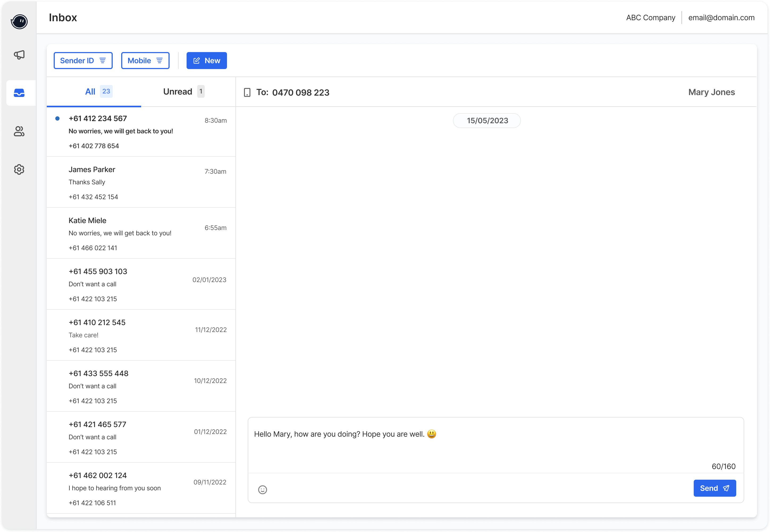Start a New message

point(207,61)
